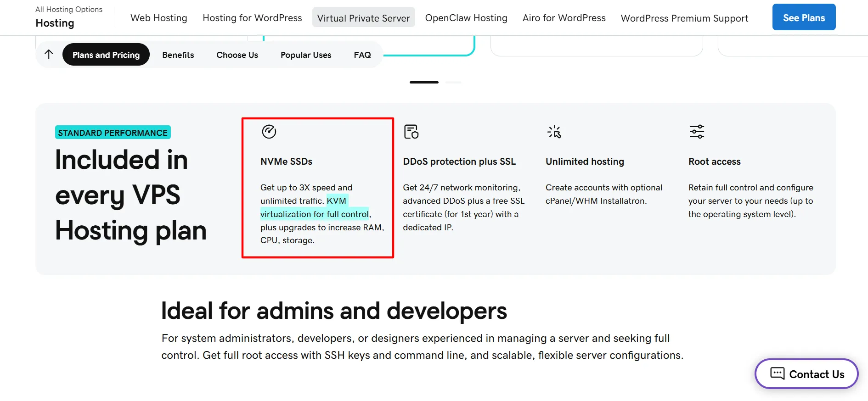
Task: Select the second carousel indicator bar
Action: (453, 82)
